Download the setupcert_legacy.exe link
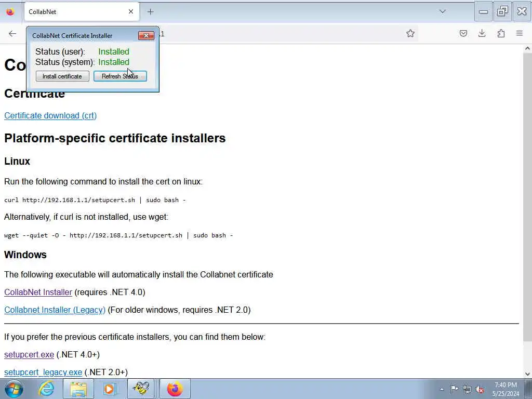 [43, 372]
